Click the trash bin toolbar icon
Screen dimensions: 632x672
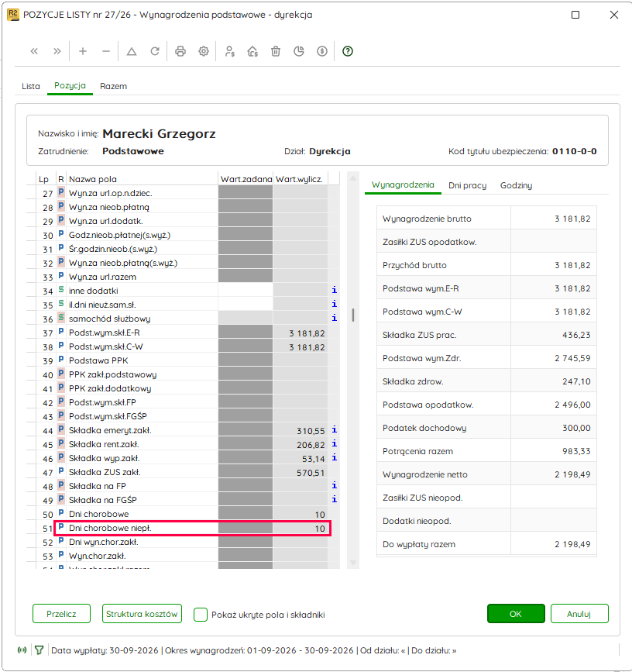click(276, 51)
